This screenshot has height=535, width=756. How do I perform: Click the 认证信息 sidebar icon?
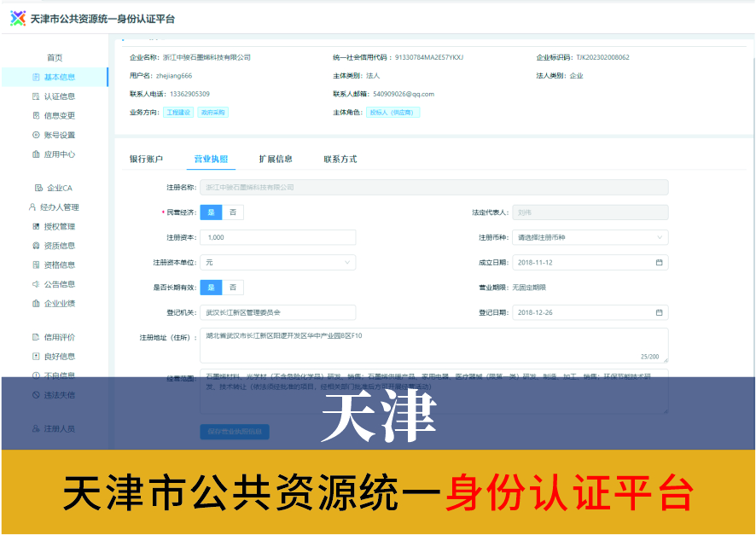pos(36,96)
